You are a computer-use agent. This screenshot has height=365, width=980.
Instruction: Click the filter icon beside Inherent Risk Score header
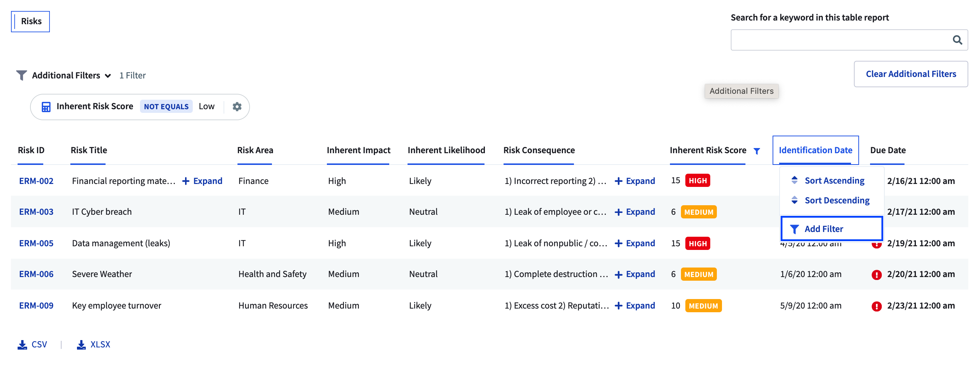(x=757, y=151)
